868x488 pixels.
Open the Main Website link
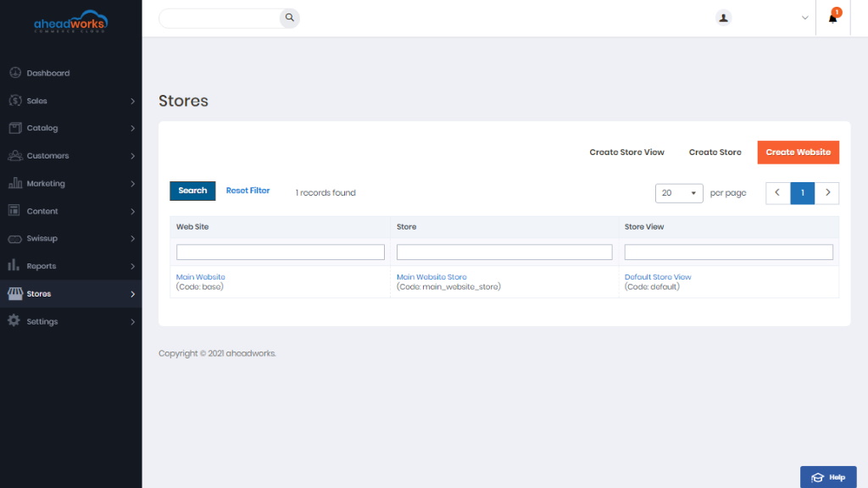[x=200, y=277]
